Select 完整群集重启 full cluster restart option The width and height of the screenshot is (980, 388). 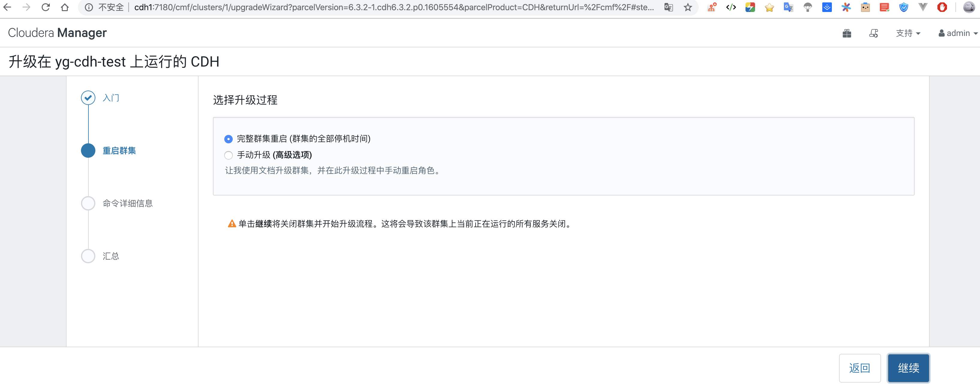click(228, 139)
